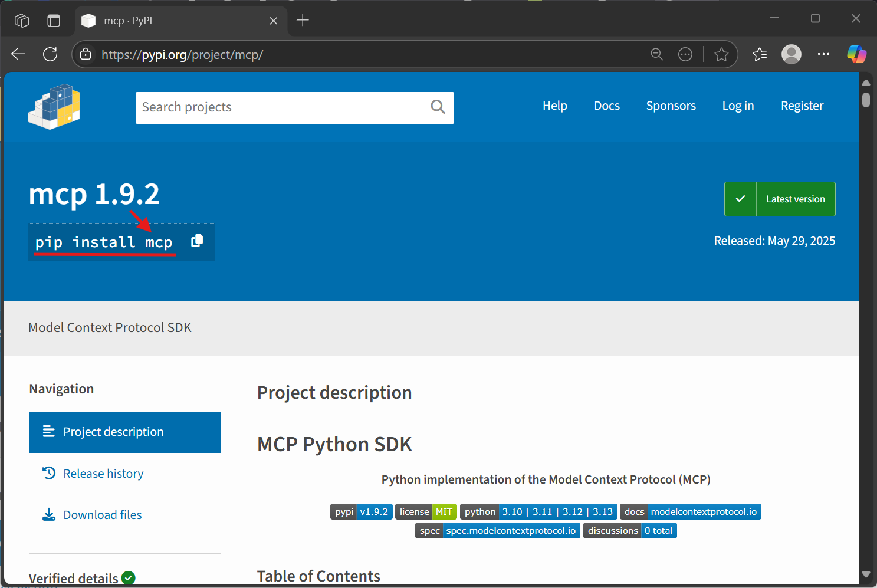
Task: Open the Release history link
Action: coord(103,474)
